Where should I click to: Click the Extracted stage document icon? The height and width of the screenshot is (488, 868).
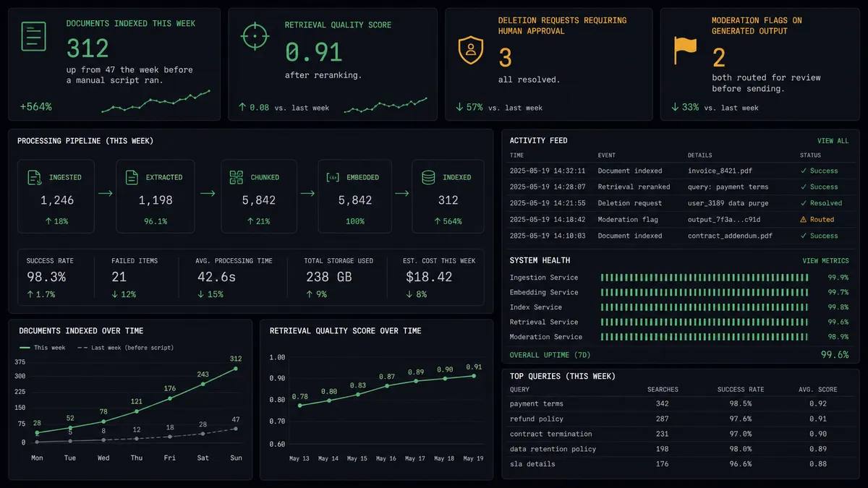132,177
